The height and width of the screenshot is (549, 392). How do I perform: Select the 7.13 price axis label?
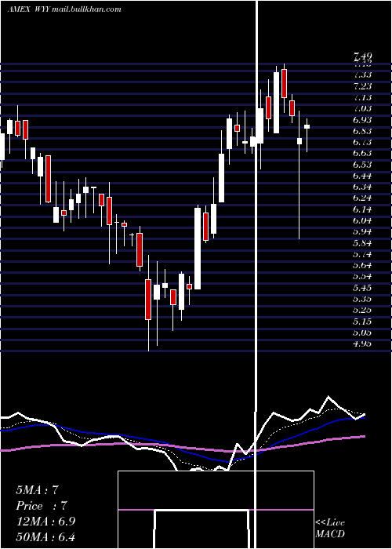(x=362, y=97)
